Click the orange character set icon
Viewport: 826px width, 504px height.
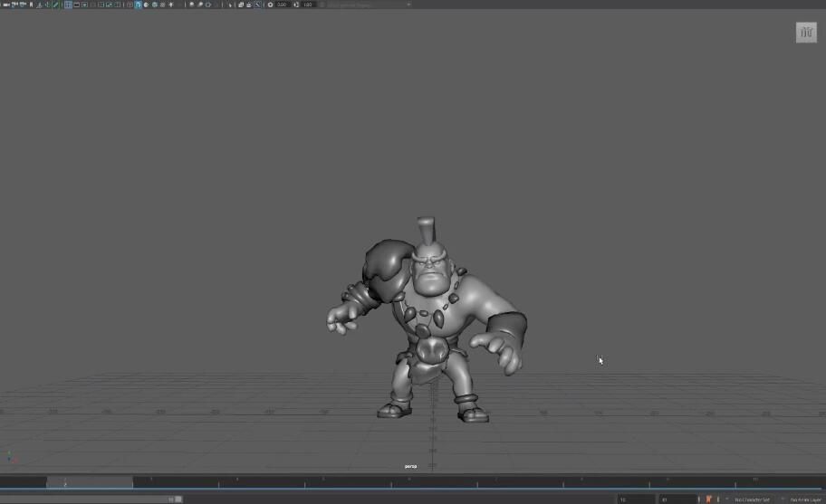[x=708, y=499]
